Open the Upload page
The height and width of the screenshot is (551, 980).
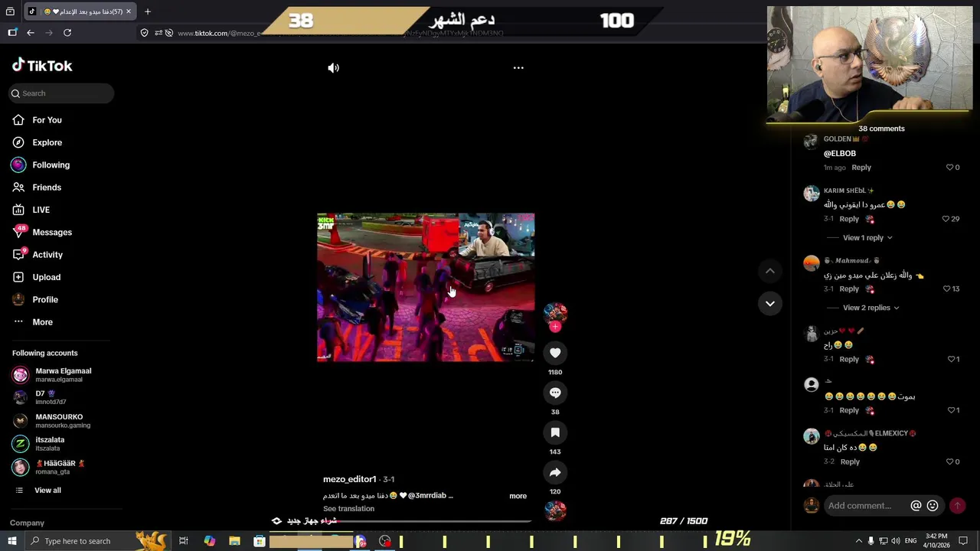tap(46, 277)
